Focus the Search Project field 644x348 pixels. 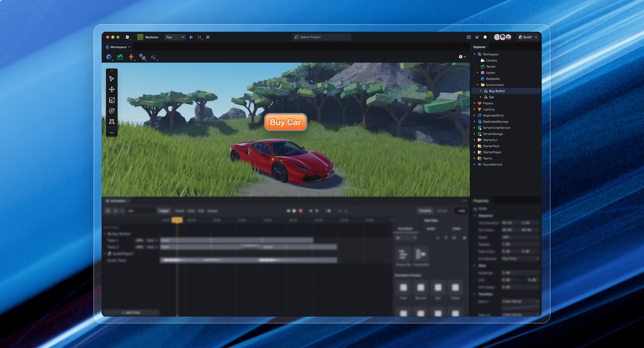point(322,37)
